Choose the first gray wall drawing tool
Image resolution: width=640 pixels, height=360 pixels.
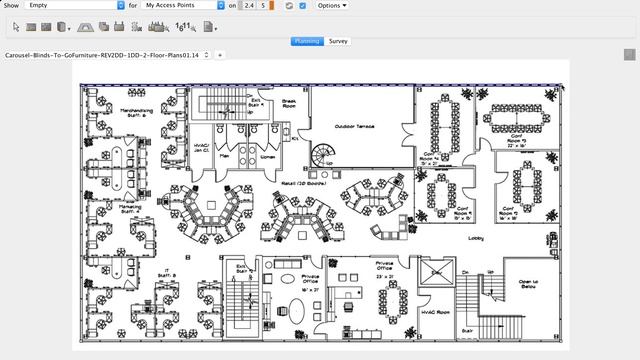click(x=31, y=27)
